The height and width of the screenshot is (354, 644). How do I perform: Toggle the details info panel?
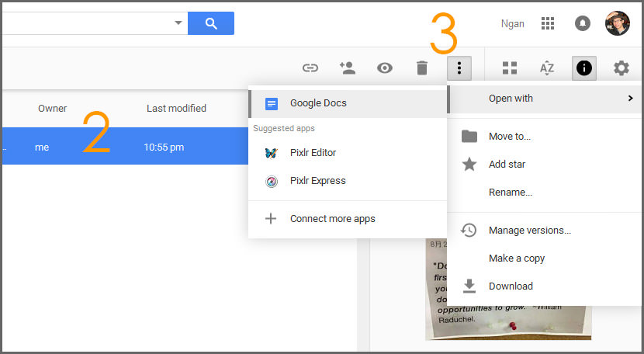coord(584,68)
